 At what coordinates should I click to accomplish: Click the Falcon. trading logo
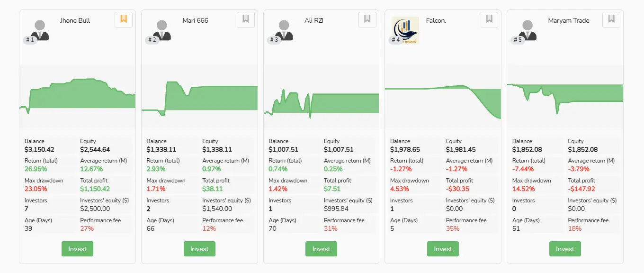(405, 30)
